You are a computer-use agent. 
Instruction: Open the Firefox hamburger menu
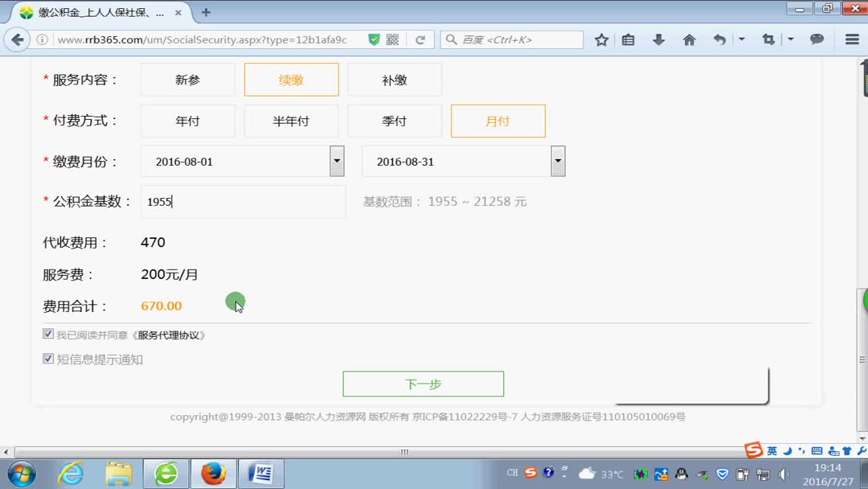[x=851, y=39]
